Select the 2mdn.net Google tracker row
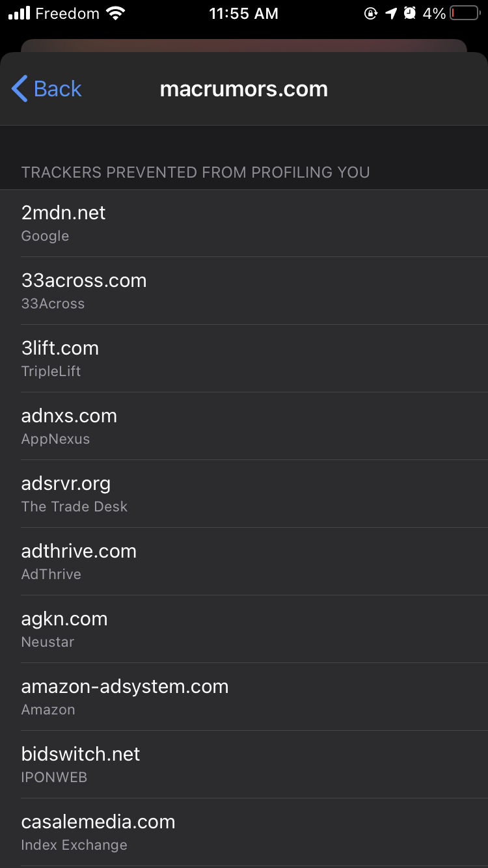The width and height of the screenshot is (488, 868). 244,223
